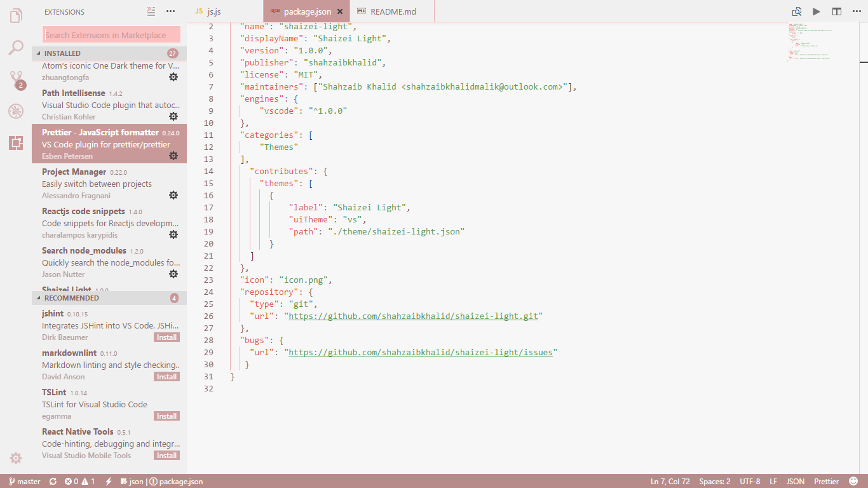Open gear menu for Search node_modules extension

(173, 274)
